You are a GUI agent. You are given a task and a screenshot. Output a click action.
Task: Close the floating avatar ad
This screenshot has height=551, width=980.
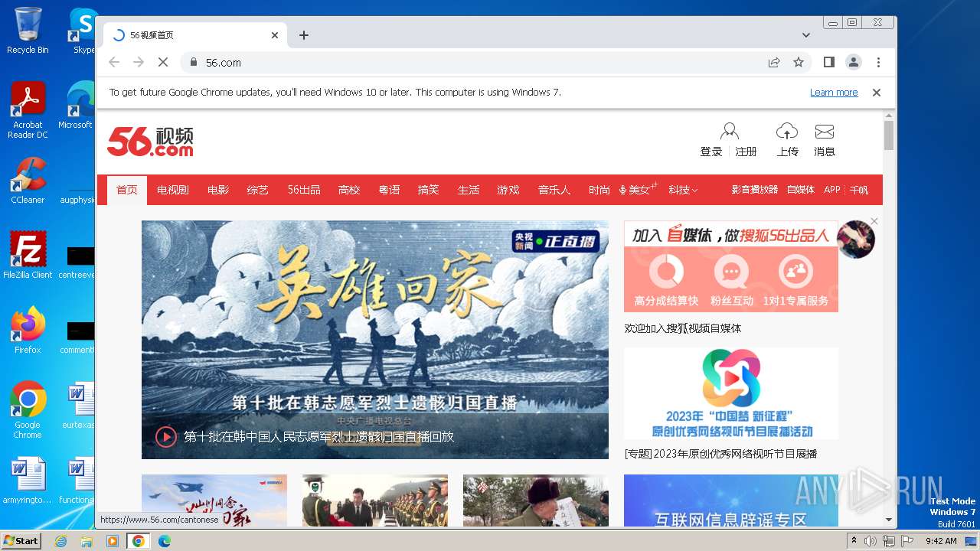[874, 221]
